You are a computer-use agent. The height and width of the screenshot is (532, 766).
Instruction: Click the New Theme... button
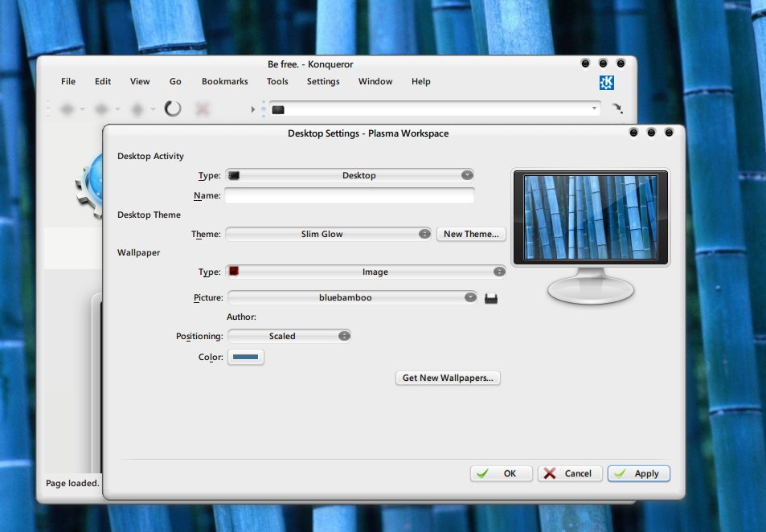click(471, 234)
